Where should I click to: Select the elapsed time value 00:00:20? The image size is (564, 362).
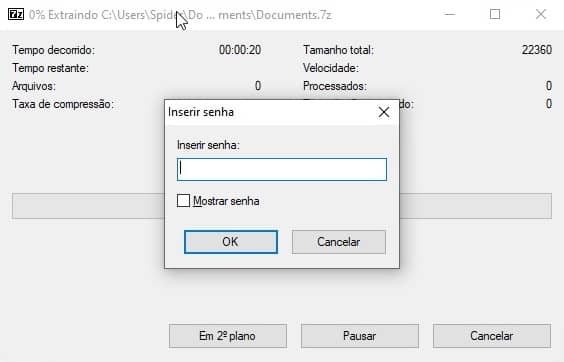[x=240, y=50]
